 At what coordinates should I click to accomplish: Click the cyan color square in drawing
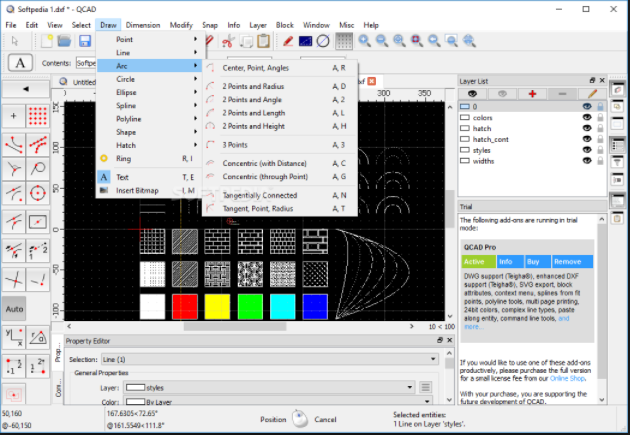pyautogui.click(x=282, y=306)
